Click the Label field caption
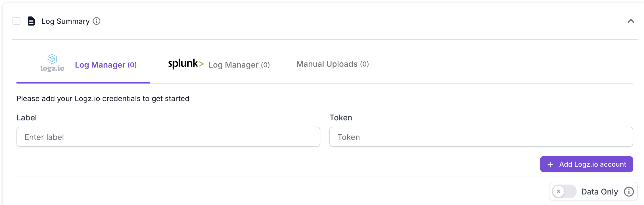The image size is (644, 205). point(27,118)
